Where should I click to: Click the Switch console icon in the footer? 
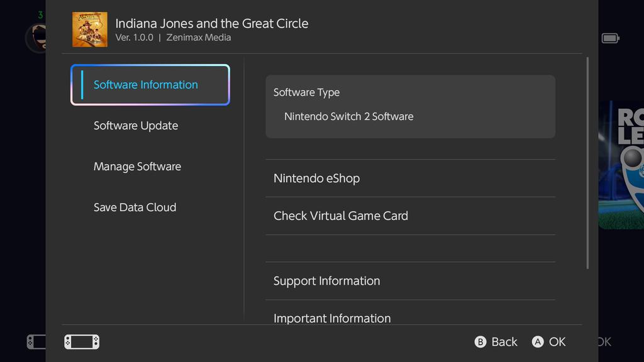(x=82, y=341)
